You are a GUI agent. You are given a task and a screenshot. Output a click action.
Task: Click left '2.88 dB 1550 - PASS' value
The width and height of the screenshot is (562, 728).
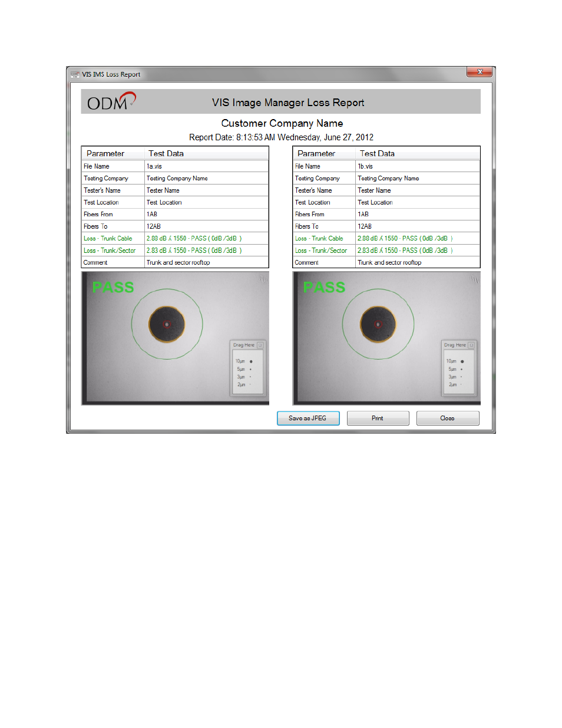click(194, 239)
